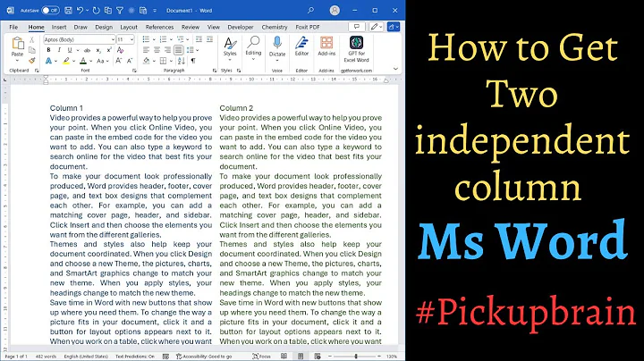Click the Copy icon in Clipboard group
Image resolution: width=644 pixels, height=361 pixels.
coord(31,50)
